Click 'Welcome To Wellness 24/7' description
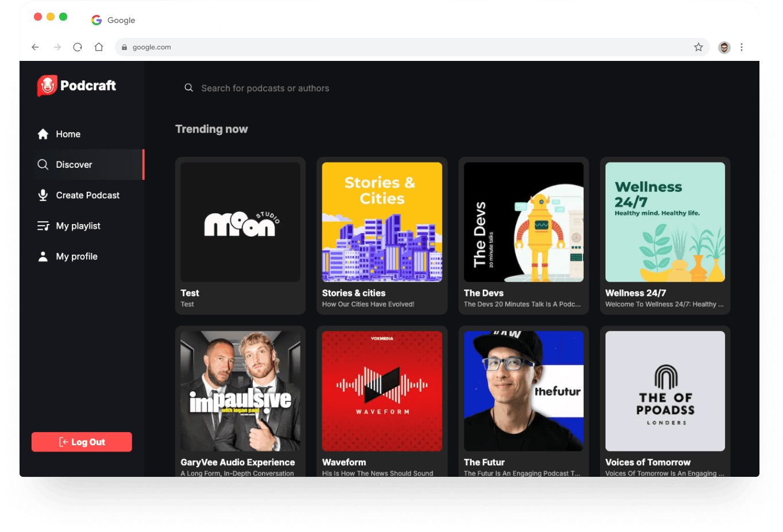 coord(665,304)
